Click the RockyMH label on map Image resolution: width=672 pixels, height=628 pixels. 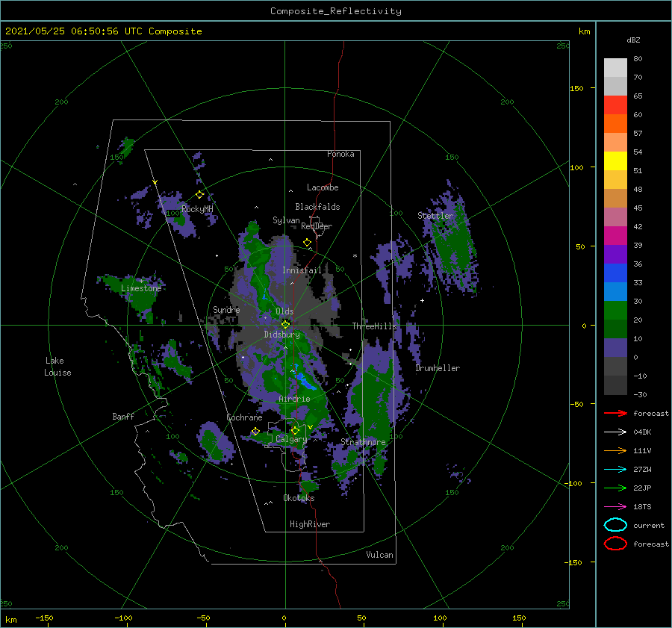coord(197,209)
